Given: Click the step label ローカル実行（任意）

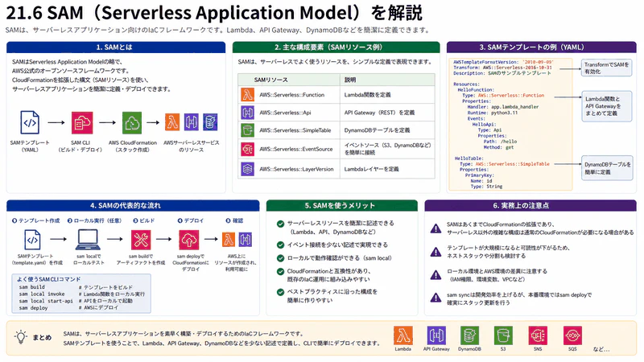Looking at the screenshot, I should [95, 220].
